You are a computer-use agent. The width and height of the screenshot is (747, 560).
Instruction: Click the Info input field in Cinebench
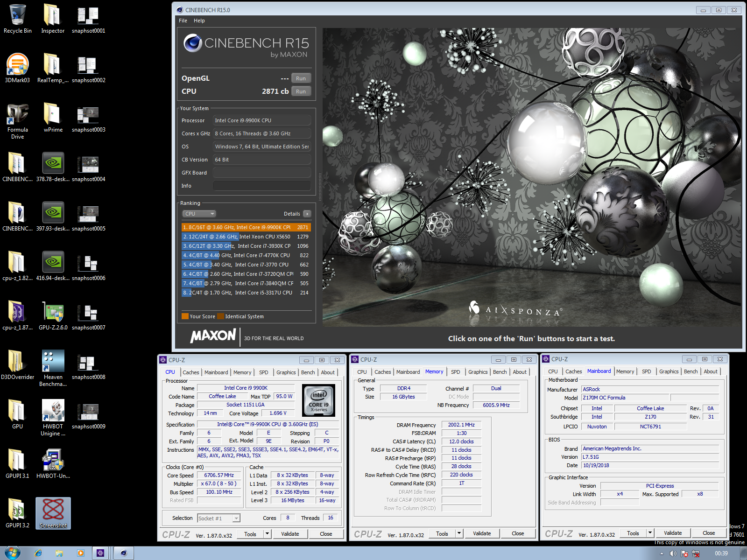click(262, 186)
